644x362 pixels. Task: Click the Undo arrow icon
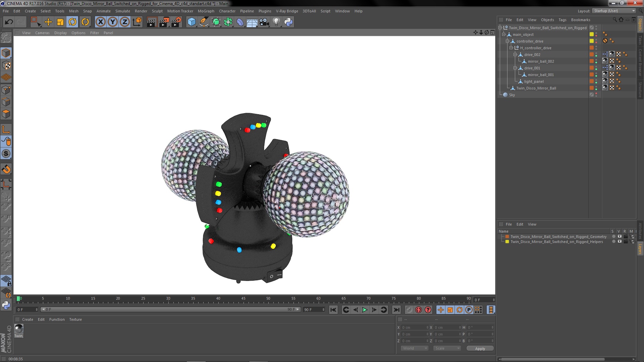(x=9, y=22)
